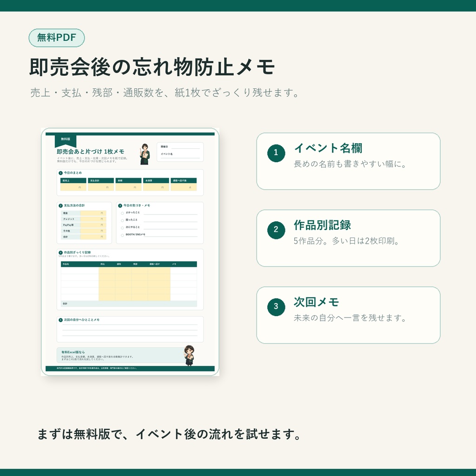Click the 現金 row in payment table

[84, 213]
